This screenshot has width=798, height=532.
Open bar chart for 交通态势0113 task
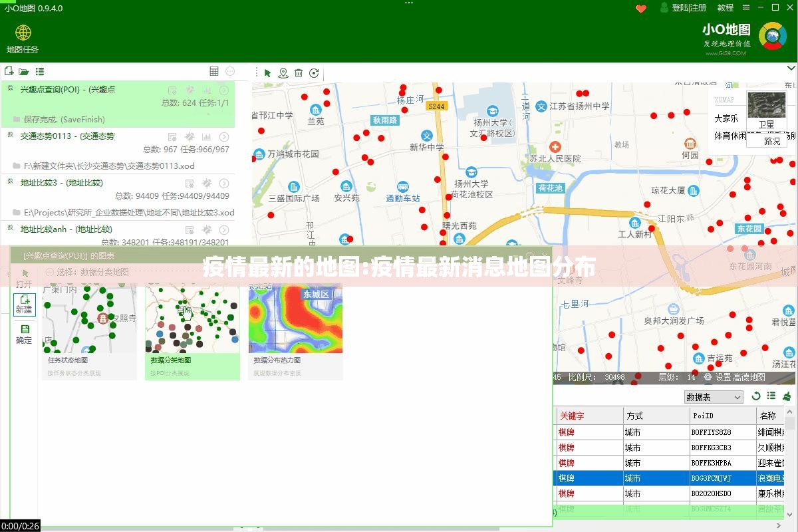(207, 136)
